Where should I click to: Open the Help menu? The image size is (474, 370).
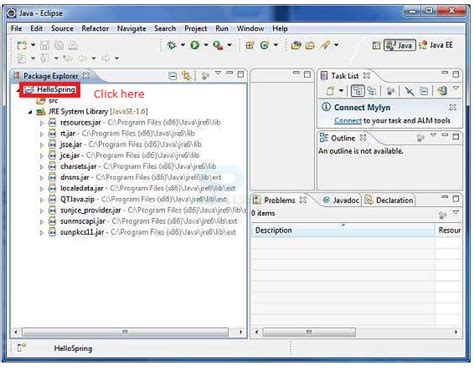[280, 29]
